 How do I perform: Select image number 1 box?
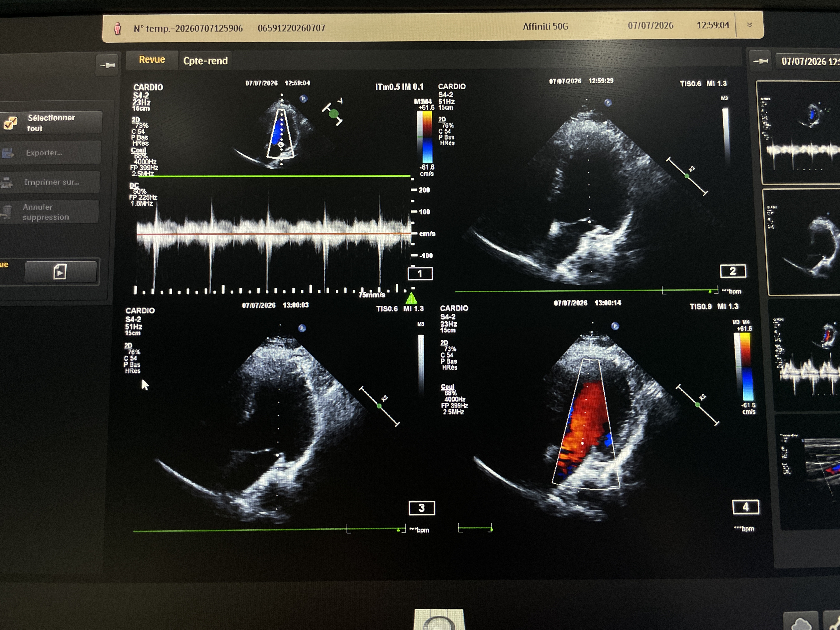420,274
